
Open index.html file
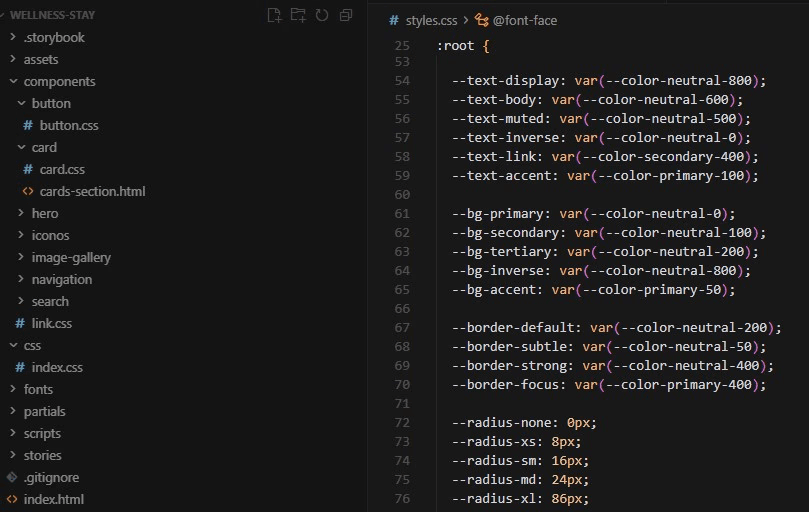(54, 499)
